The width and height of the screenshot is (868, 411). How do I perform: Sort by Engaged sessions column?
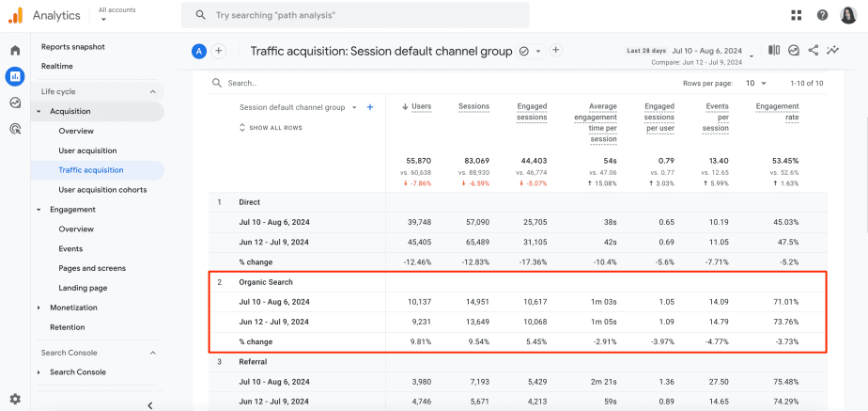pyautogui.click(x=532, y=112)
